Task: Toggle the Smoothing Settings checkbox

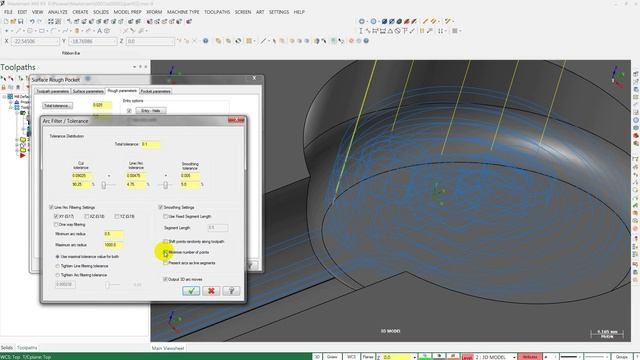Action: 160,207
